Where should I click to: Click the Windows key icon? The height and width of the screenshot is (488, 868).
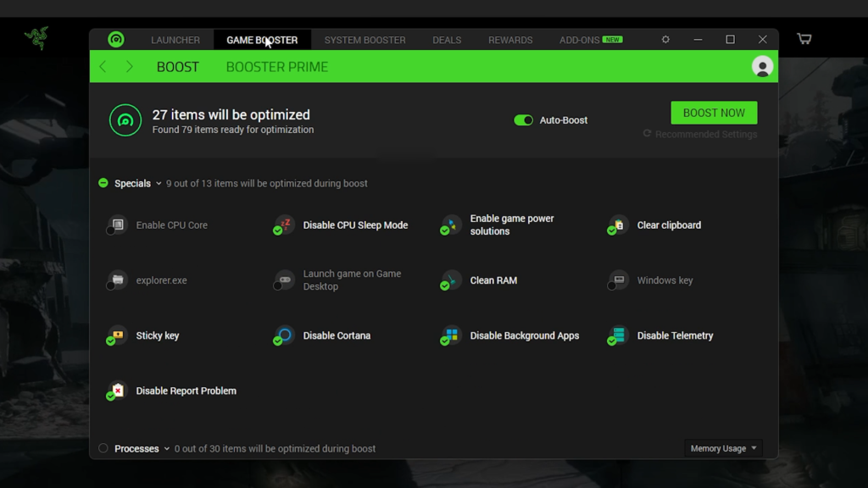[618, 280]
